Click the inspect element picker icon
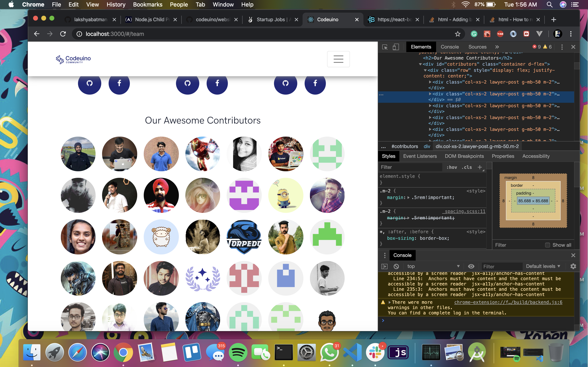The width and height of the screenshot is (588, 367). point(385,47)
